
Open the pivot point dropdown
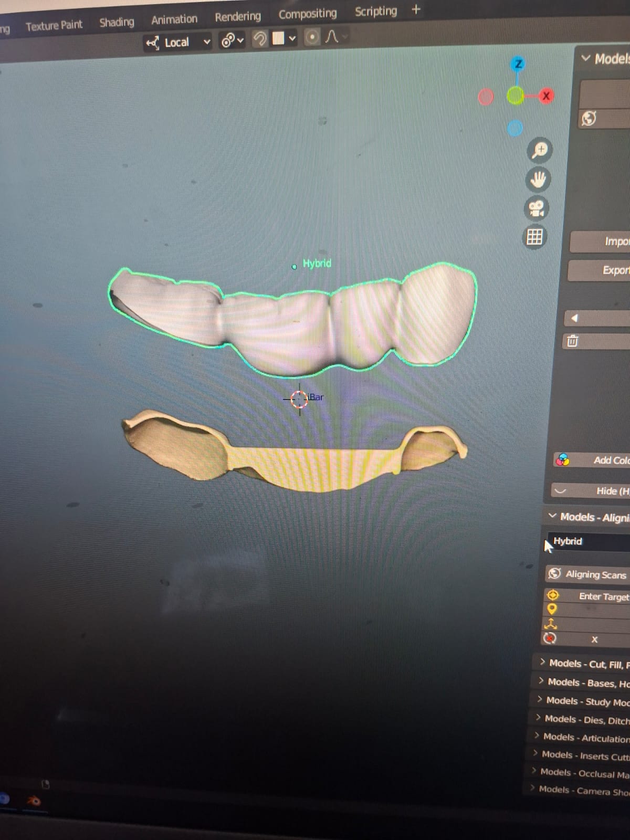(x=233, y=40)
